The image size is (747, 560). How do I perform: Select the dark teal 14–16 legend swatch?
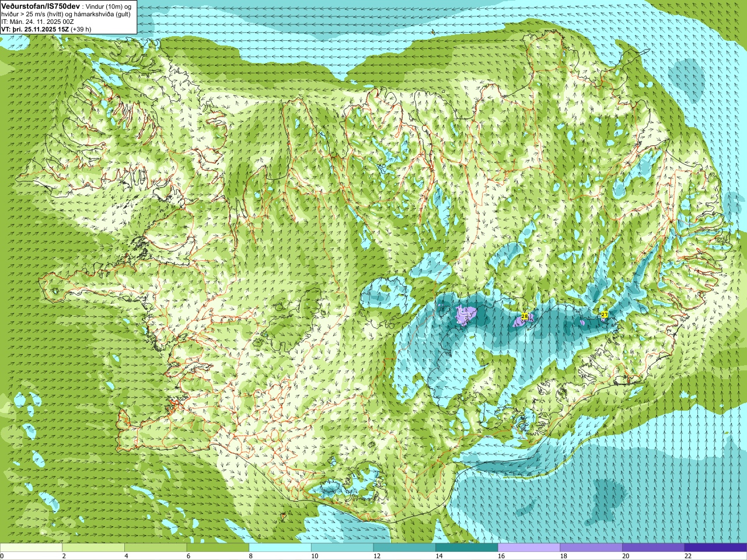(467, 548)
